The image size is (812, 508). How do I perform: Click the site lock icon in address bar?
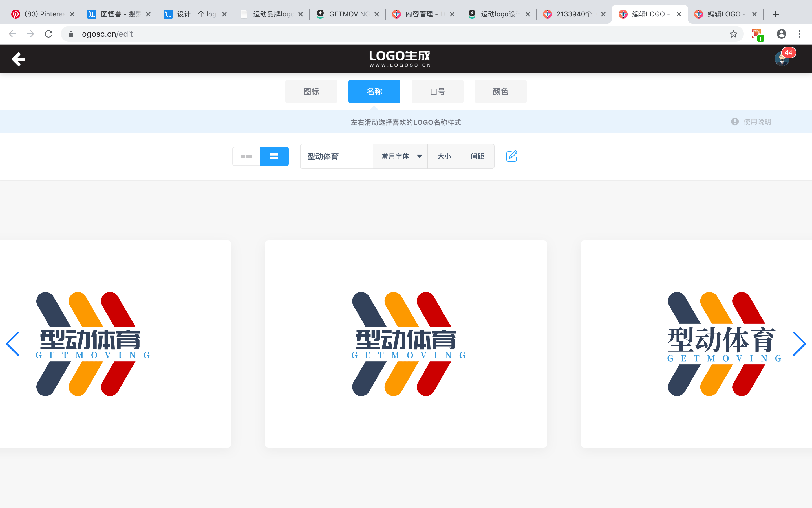coord(71,34)
